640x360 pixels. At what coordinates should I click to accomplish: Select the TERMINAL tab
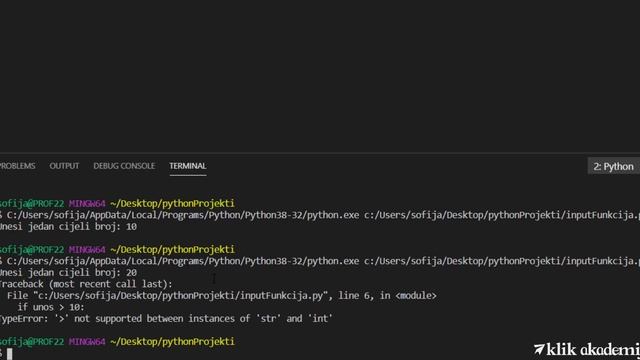click(x=188, y=166)
